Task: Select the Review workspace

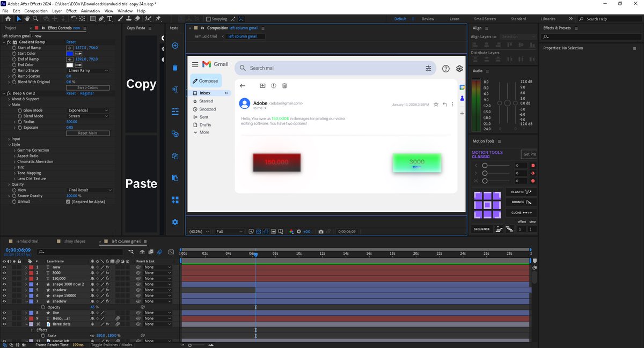Action: [x=428, y=19]
